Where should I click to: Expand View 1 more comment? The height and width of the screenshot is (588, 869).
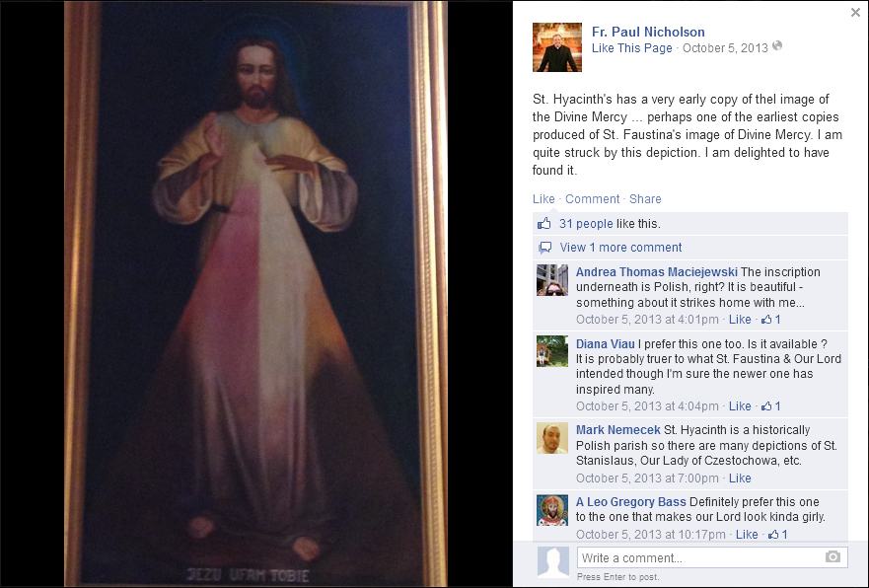(x=620, y=248)
